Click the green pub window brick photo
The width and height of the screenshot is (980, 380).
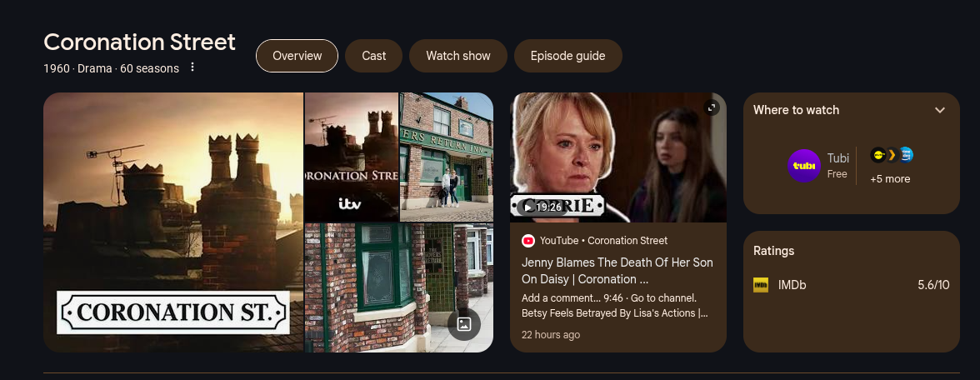pyautogui.click(x=398, y=287)
